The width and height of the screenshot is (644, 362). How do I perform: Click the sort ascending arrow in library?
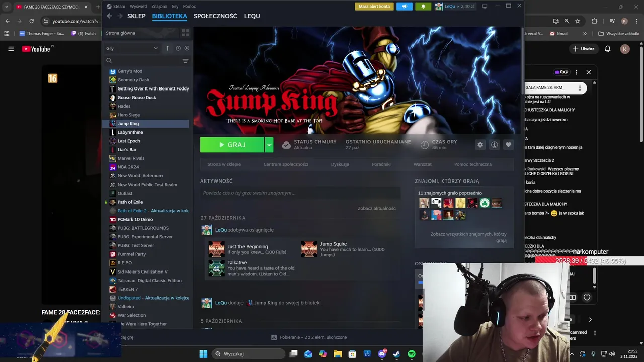[168, 48]
